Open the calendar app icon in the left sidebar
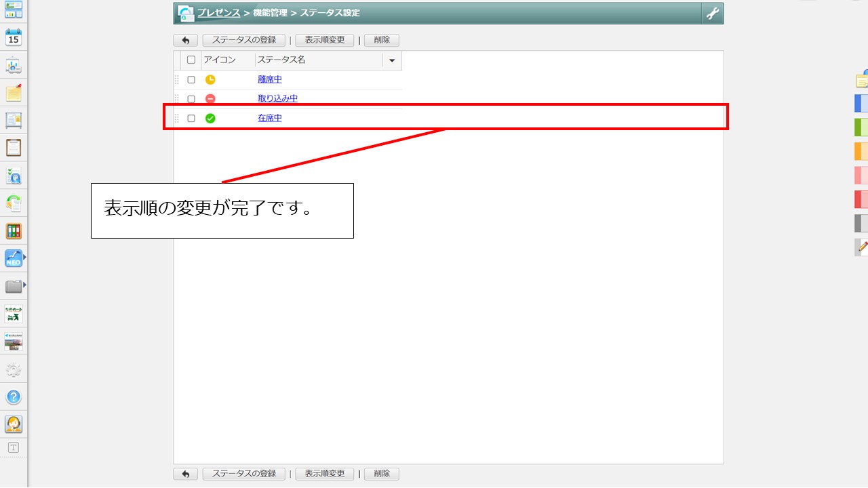868x488 pixels. click(14, 39)
